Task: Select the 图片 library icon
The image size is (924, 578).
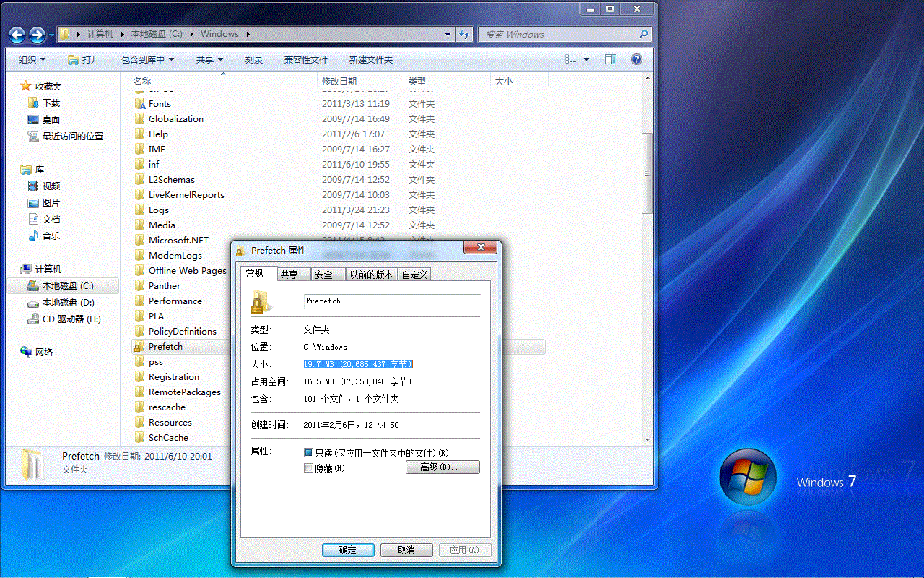Action: [32, 202]
